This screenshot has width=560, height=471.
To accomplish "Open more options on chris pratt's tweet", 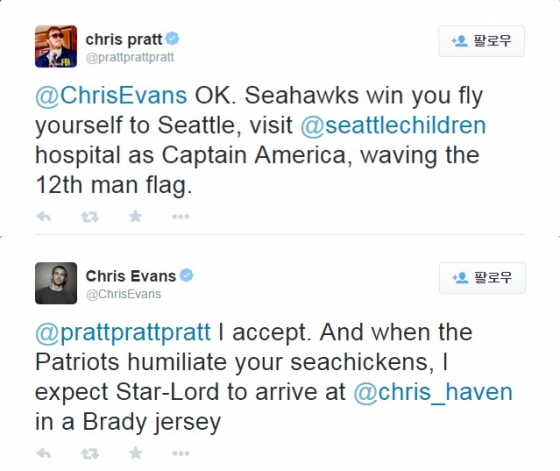I will (181, 216).
